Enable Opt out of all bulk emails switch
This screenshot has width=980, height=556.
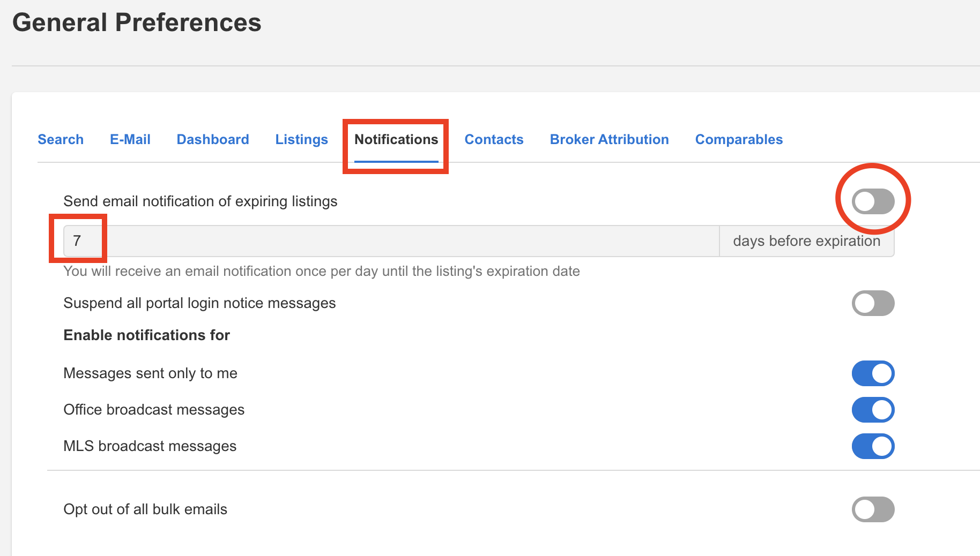(x=873, y=509)
